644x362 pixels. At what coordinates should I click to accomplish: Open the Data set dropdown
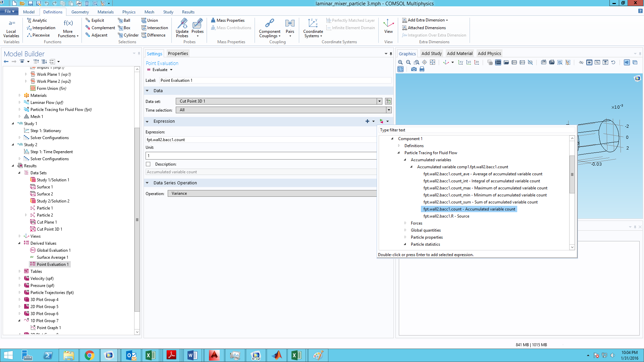pos(379,101)
